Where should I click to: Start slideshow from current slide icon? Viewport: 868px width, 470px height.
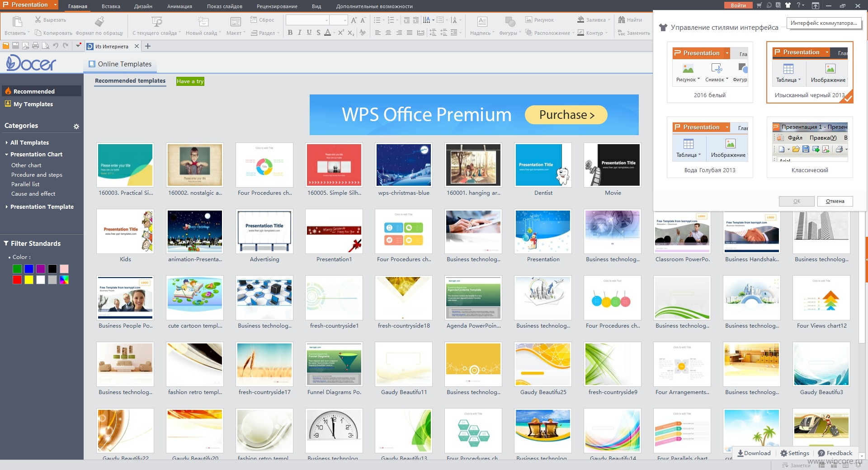point(156,22)
